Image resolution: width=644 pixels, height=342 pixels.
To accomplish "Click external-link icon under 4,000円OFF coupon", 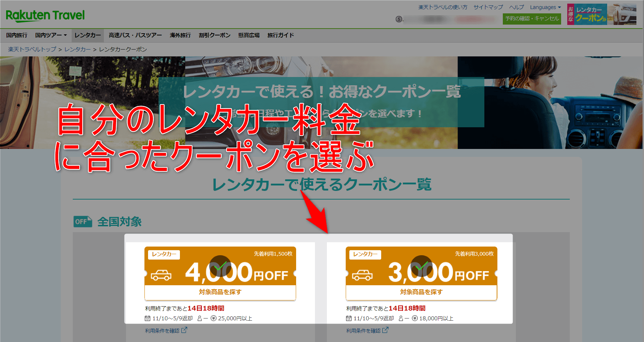I will [184, 330].
